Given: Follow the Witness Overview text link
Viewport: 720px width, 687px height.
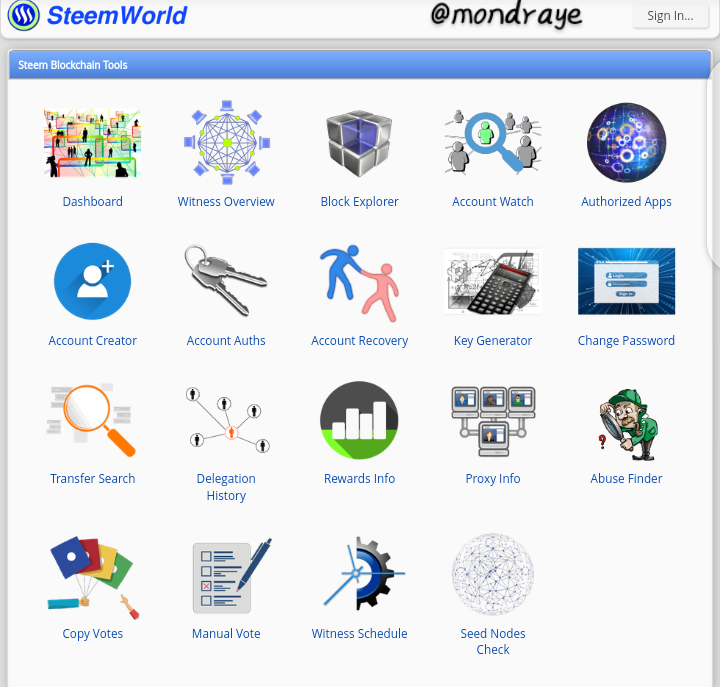Looking at the screenshot, I should coord(226,202).
